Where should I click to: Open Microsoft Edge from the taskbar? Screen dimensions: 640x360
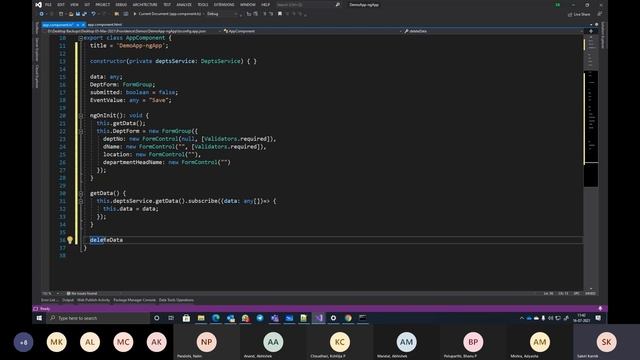[216, 318]
